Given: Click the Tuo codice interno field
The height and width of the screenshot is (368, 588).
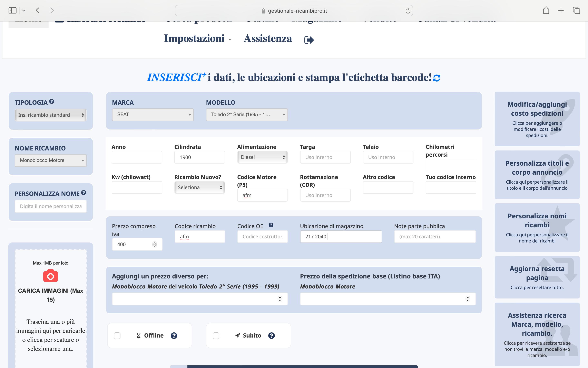Looking at the screenshot, I should pyautogui.click(x=451, y=187).
